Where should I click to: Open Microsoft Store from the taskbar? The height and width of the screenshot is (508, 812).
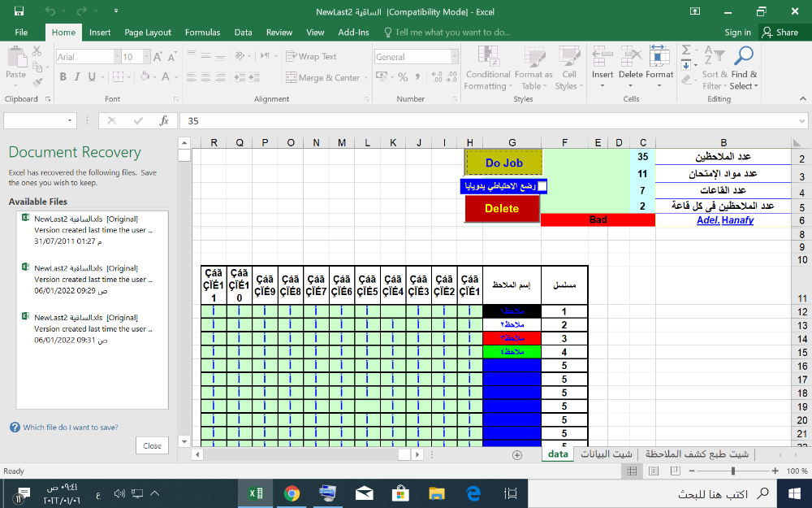coord(401,493)
